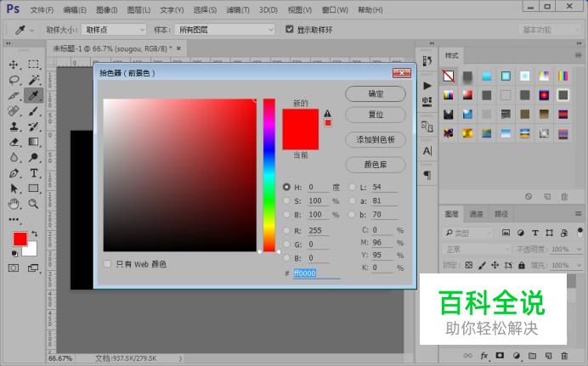Click inside the saturation-brightness color field
This screenshot has height=366, width=588.
(x=179, y=175)
